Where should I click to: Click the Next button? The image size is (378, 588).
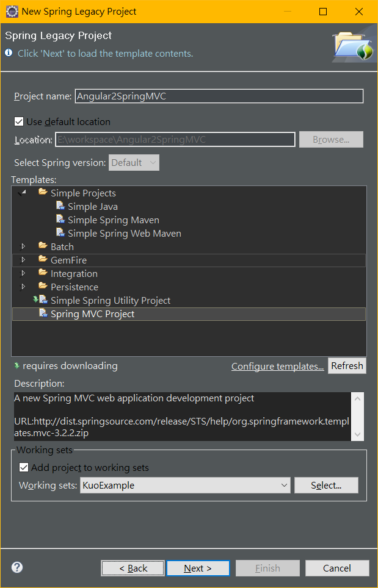(198, 568)
